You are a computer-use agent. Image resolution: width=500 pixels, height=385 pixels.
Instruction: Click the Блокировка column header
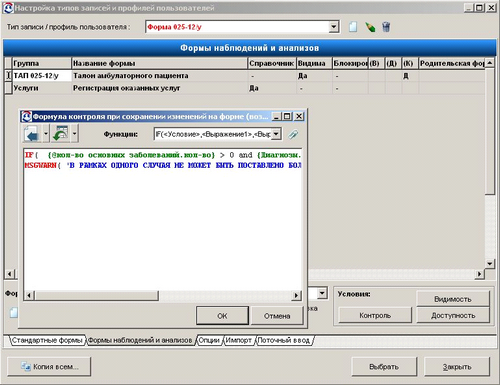pyautogui.click(x=351, y=63)
